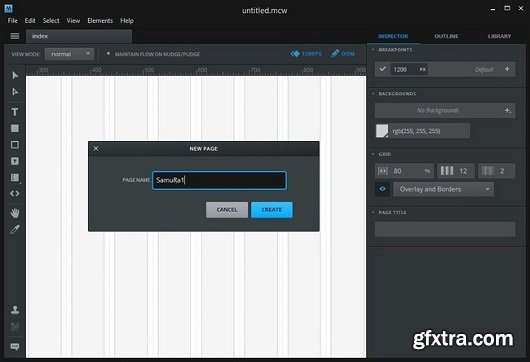530x362 pixels.
Task: Choose the filled rectangle tool
Action: tap(15, 128)
